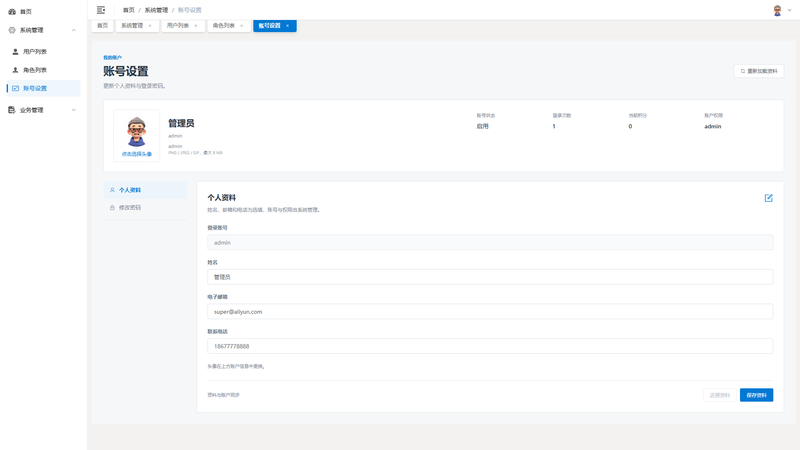Click the 账号设置 page title heading

click(x=126, y=71)
